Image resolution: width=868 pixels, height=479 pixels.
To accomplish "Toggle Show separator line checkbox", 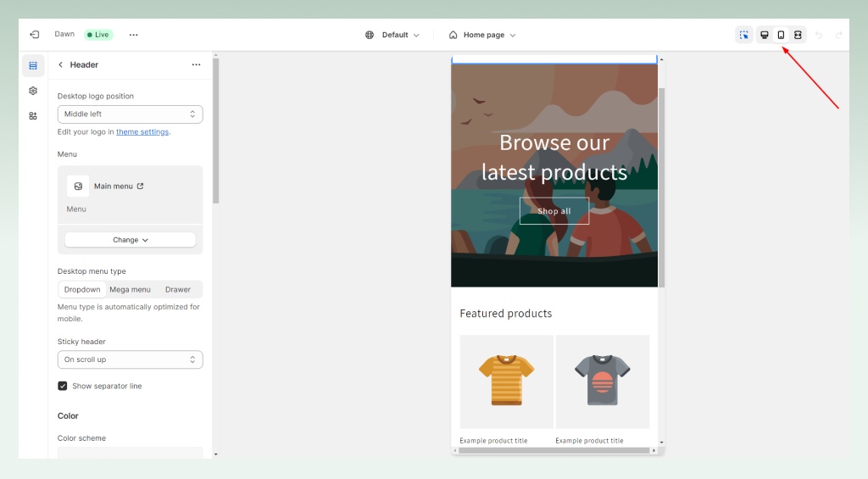I will click(x=63, y=386).
